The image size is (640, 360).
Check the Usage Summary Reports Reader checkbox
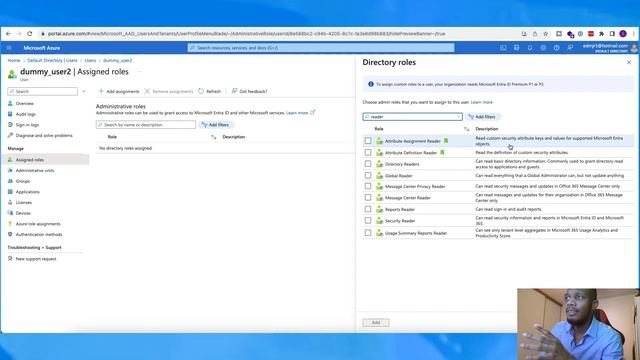[368, 233]
